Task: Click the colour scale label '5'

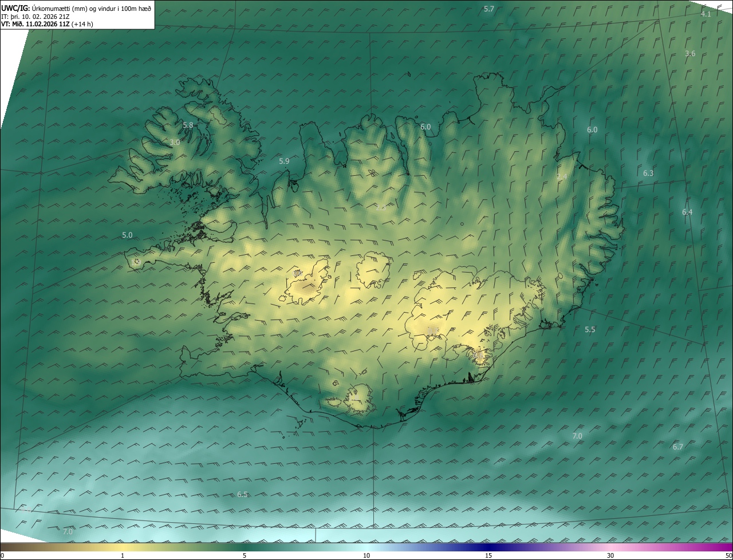Action: point(245,555)
